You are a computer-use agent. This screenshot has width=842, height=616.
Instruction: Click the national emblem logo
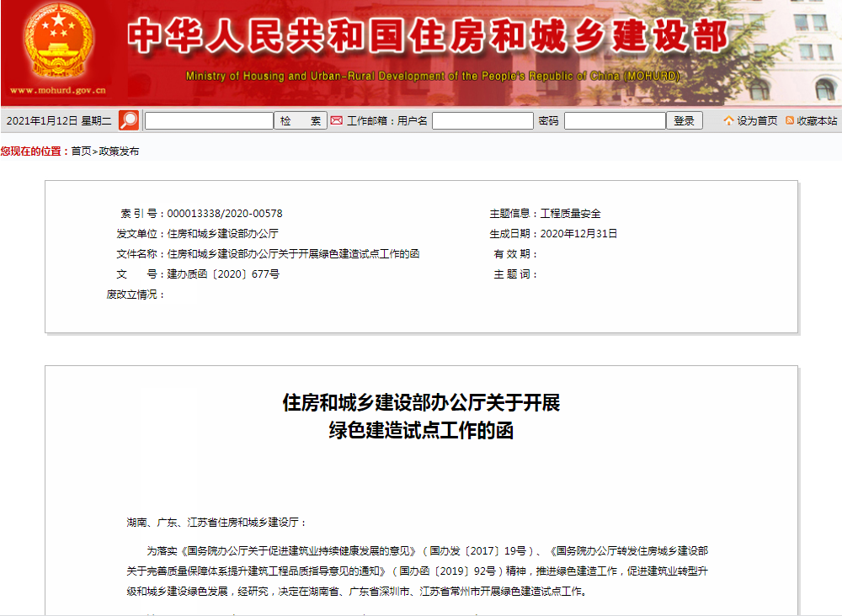pos(58,40)
